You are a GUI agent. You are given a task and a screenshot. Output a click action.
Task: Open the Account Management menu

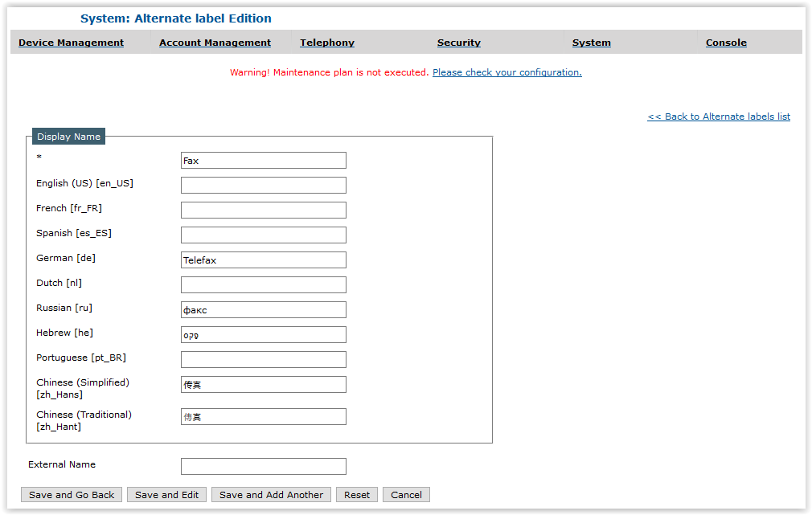point(215,43)
